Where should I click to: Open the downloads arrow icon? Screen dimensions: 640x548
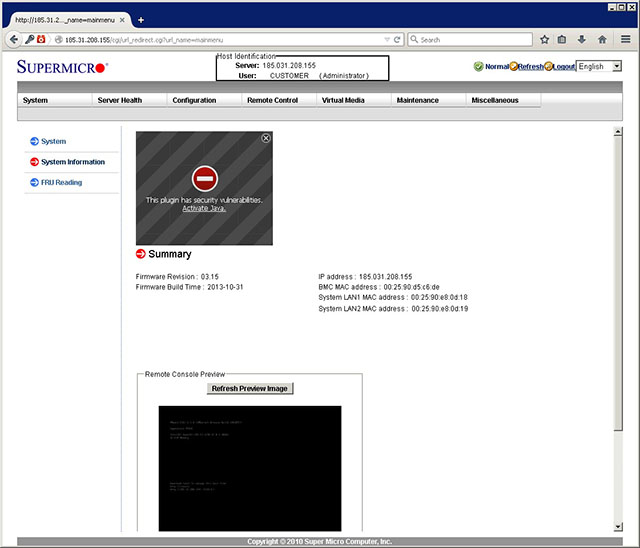tap(582, 40)
